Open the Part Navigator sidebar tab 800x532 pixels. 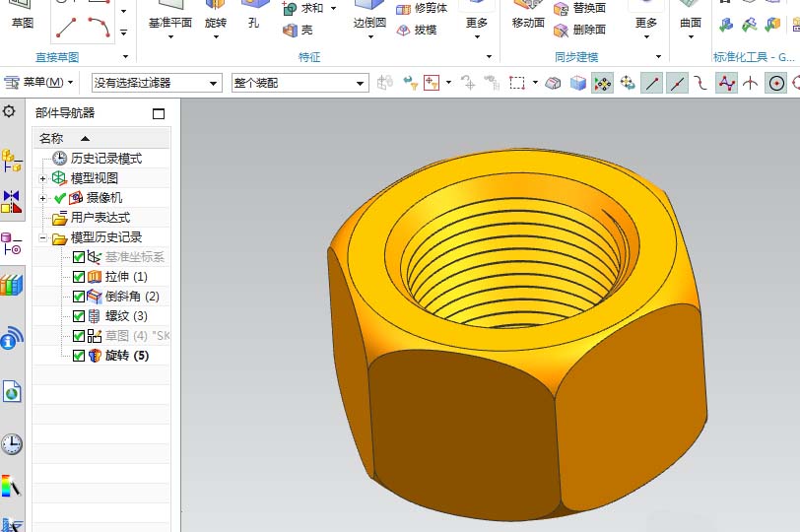[11, 243]
